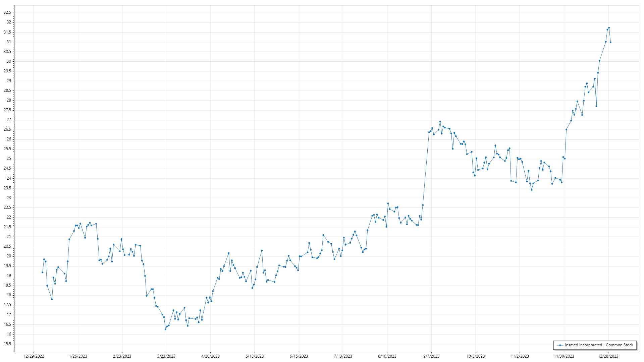The width and height of the screenshot is (644, 362).
Task: Select the 7/13/2023 date label
Action: [x=343, y=356]
